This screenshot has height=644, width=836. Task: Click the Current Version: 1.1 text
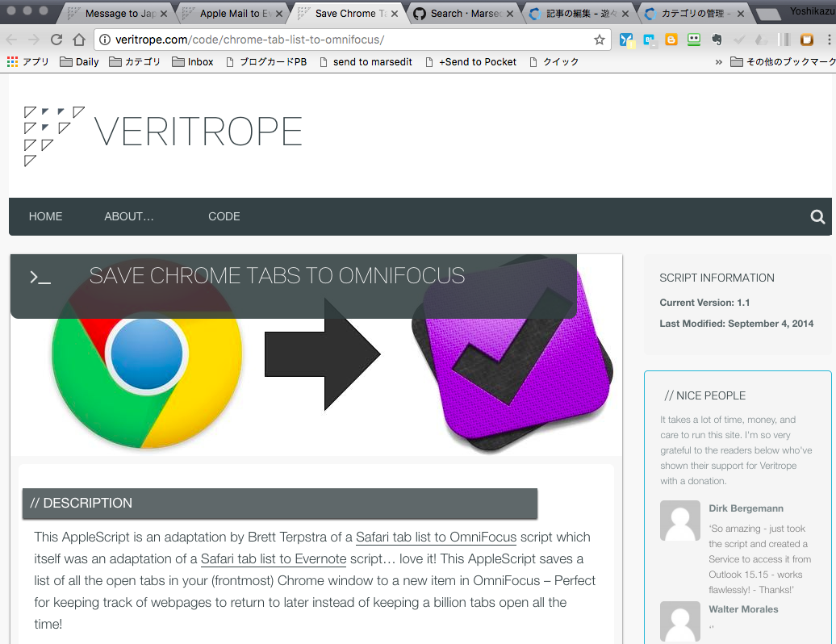[704, 303]
